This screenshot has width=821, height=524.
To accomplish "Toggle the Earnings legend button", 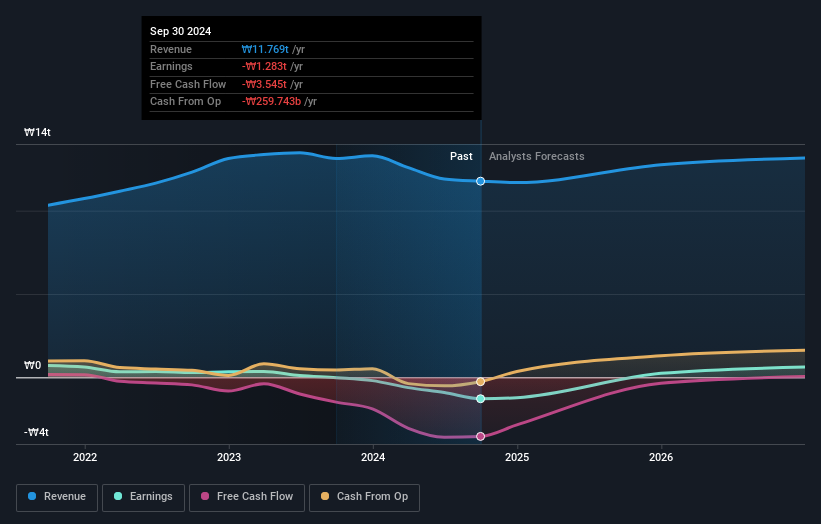I will point(143,497).
